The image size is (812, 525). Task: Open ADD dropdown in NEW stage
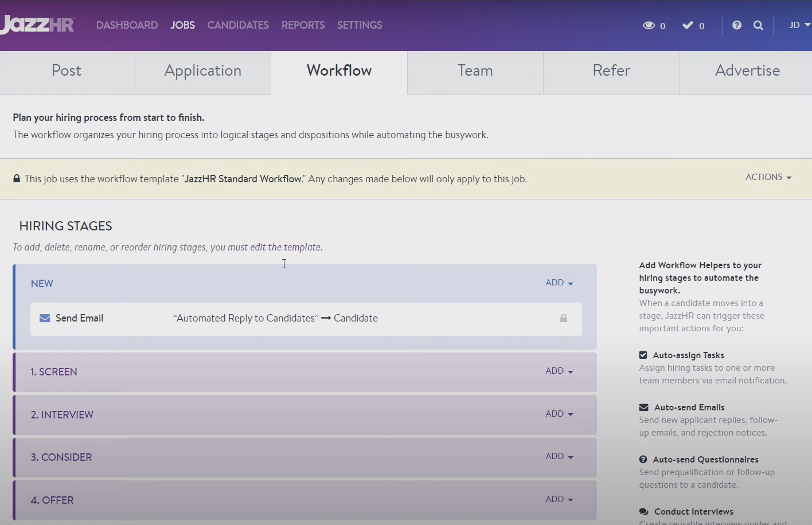click(559, 283)
